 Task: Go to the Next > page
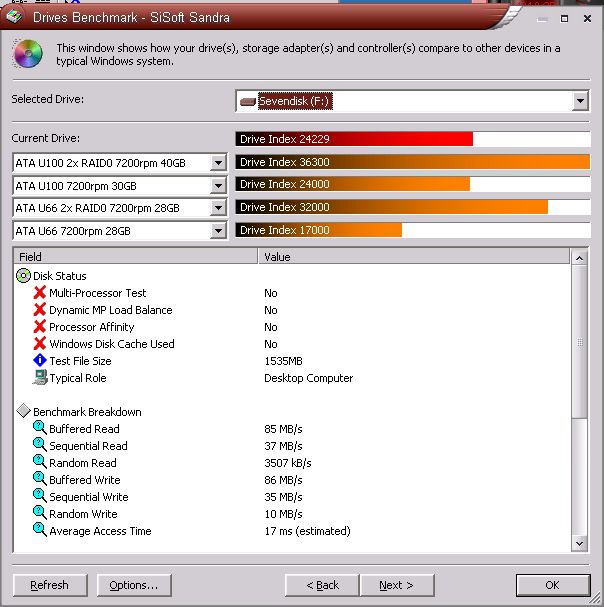pos(396,585)
